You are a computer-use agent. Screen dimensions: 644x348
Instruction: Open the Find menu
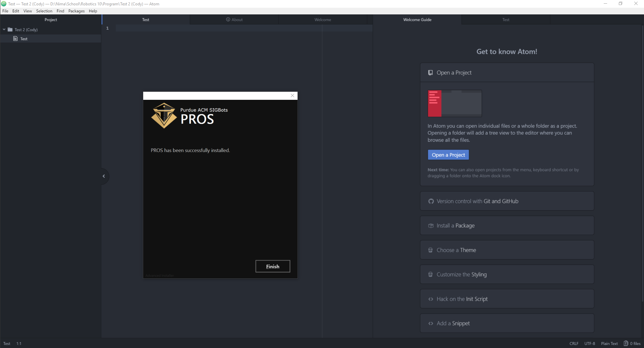tap(60, 11)
